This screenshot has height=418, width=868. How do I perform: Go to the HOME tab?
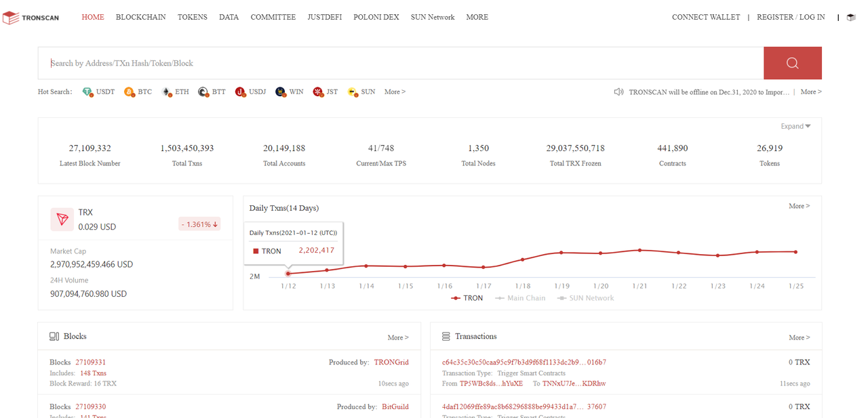93,17
